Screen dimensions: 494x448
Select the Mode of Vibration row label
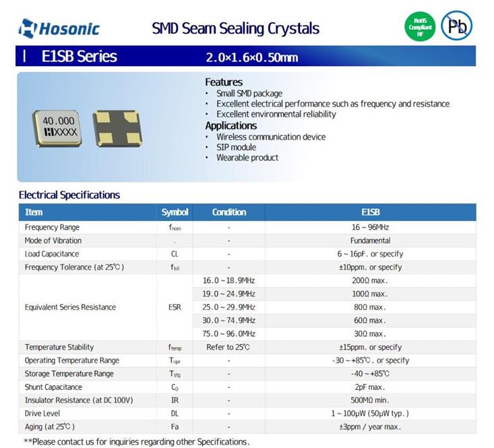click(53, 241)
